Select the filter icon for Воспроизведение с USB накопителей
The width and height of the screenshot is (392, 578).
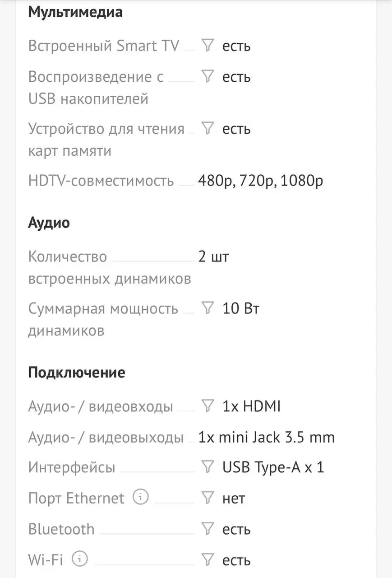[x=207, y=77]
